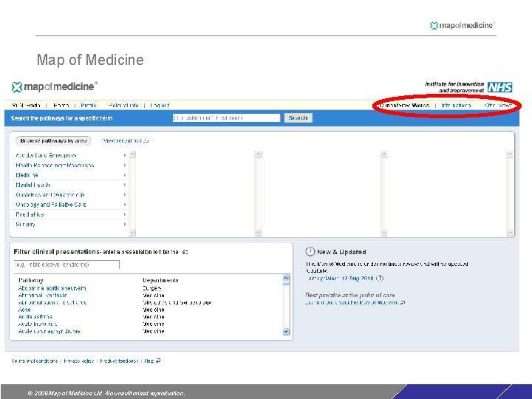Click the pathway search term input field
The height and width of the screenshot is (399, 532).
point(226,117)
